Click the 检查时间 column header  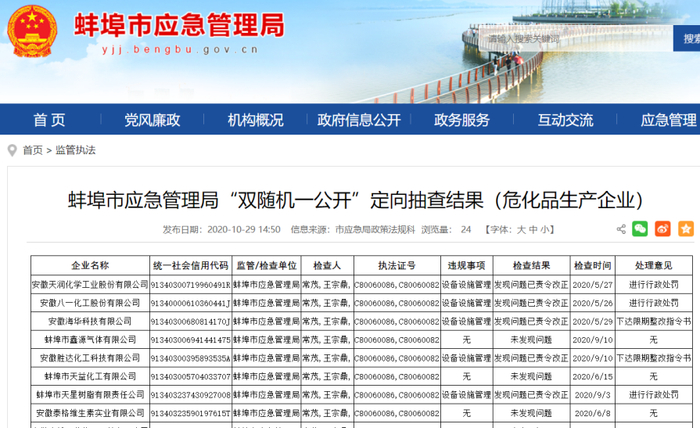tap(592, 266)
